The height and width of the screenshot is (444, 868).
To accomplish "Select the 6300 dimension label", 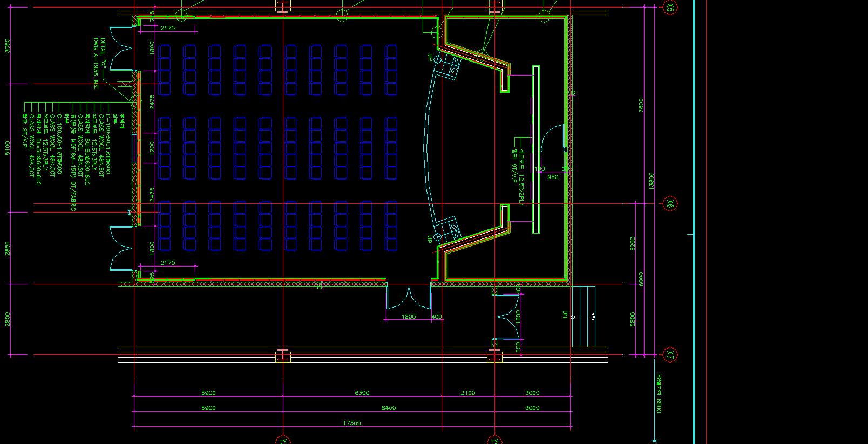I will tap(362, 393).
